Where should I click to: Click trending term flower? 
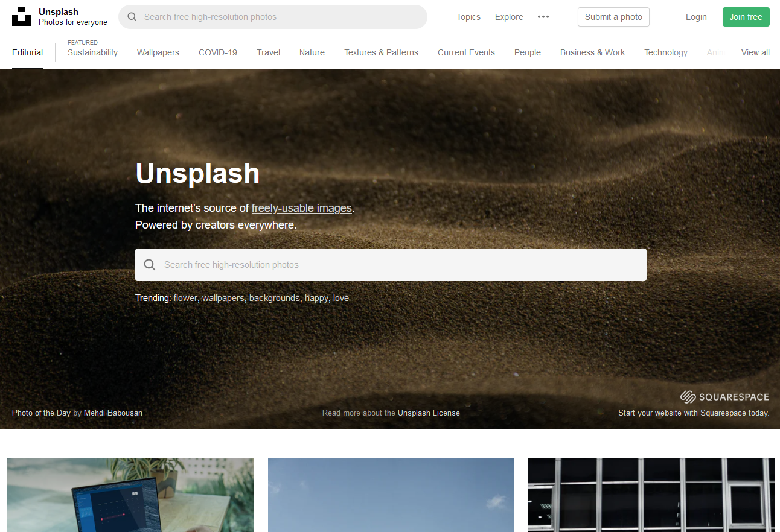(185, 298)
